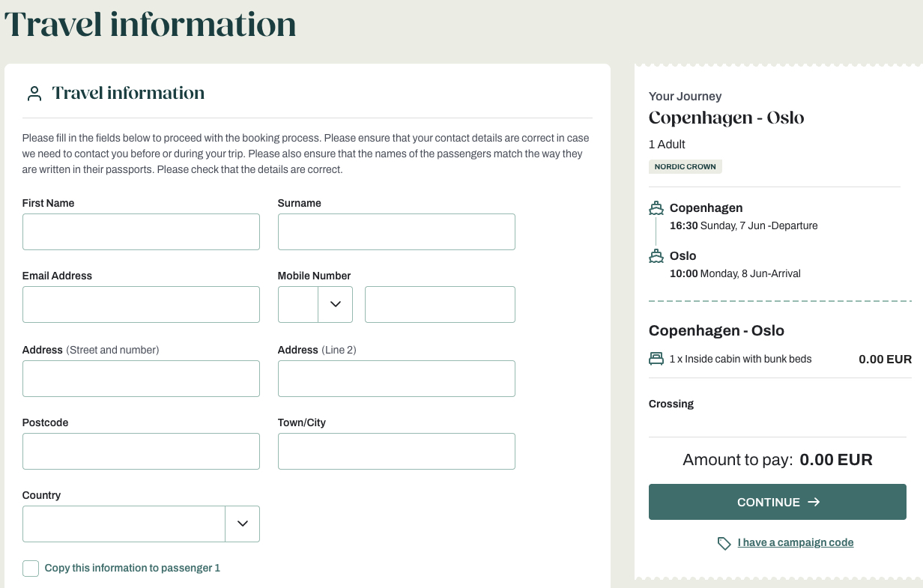The width and height of the screenshot is (923, 588).
Task: Focus the First Name input field
Action: click(141, 231)
